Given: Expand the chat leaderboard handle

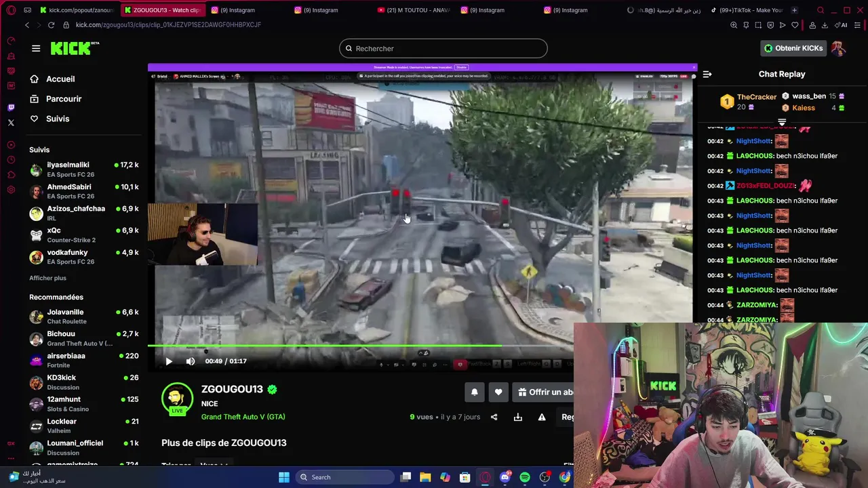Looking at the screenshot, I should (x=782, y=122).
